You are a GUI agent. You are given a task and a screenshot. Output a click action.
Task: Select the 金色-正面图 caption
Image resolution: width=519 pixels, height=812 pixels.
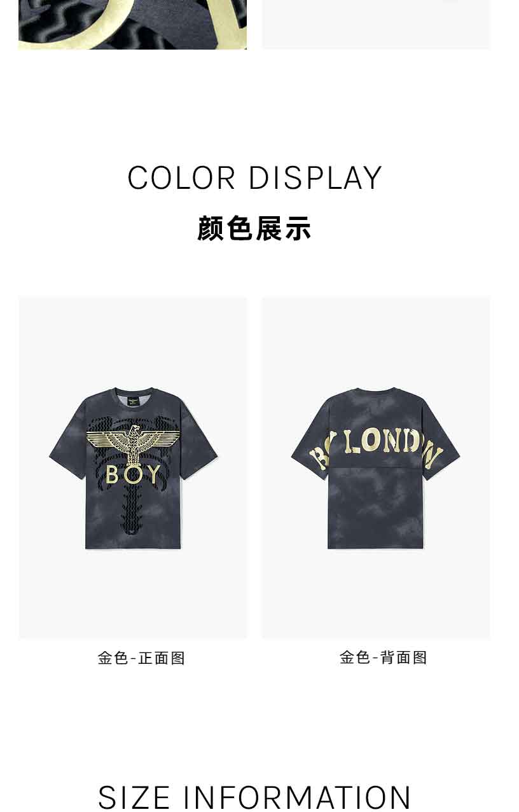(x=141, y=658)
